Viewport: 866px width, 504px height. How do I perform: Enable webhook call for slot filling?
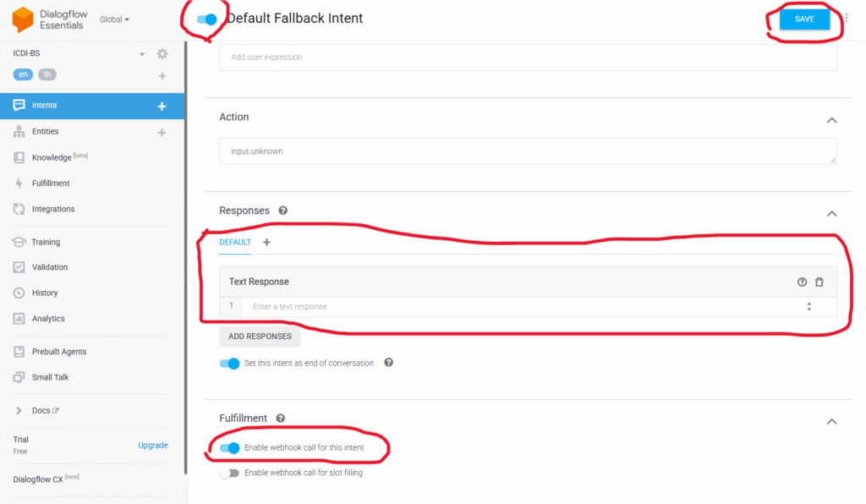[x=229, y=473]
